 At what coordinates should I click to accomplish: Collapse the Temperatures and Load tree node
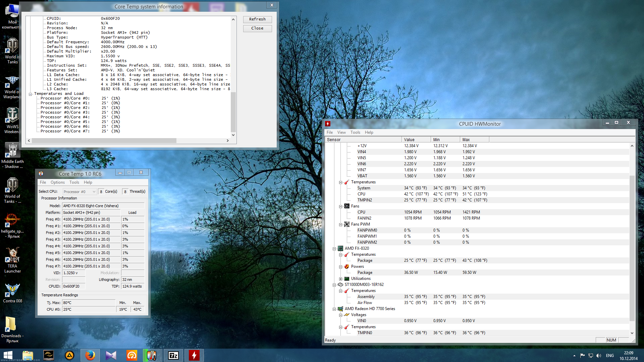[30, 94]
